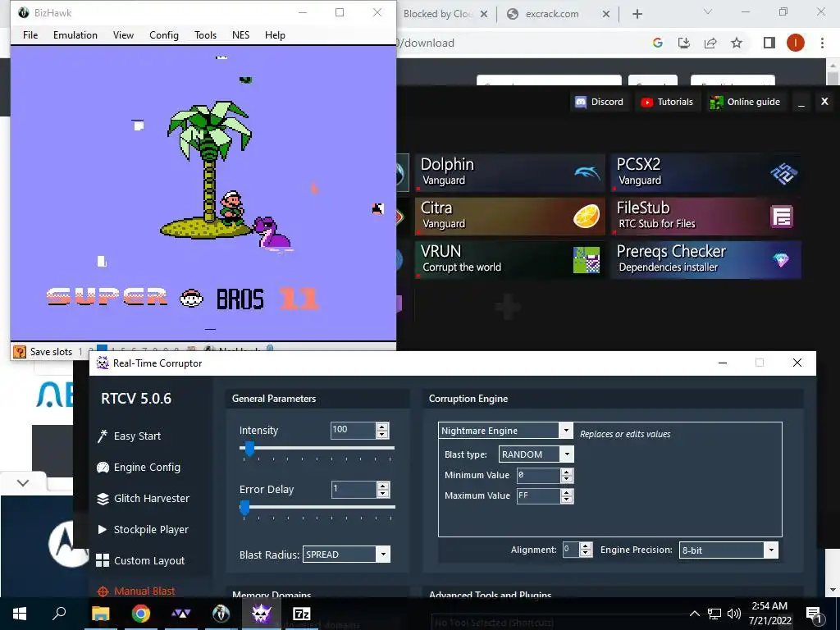Open a new Chrome tab
The height and width of the screenshot is (630, 840).
(x=637, y=15)
